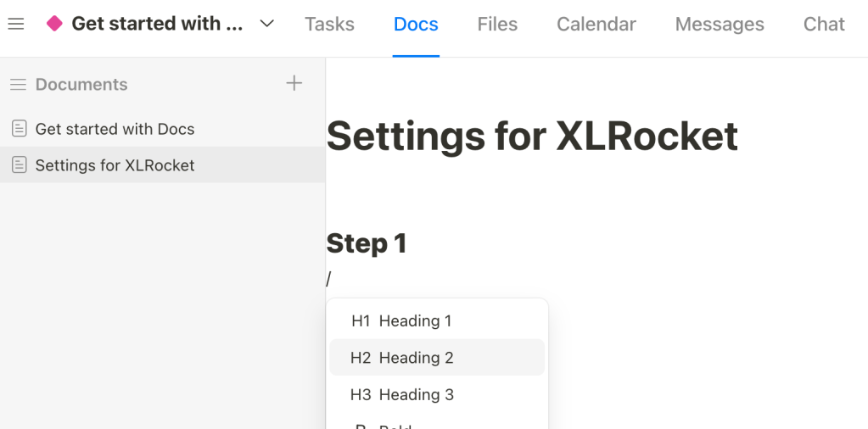
Task: Click the Settings for XLRocket page title
Action: coord(532,136)
